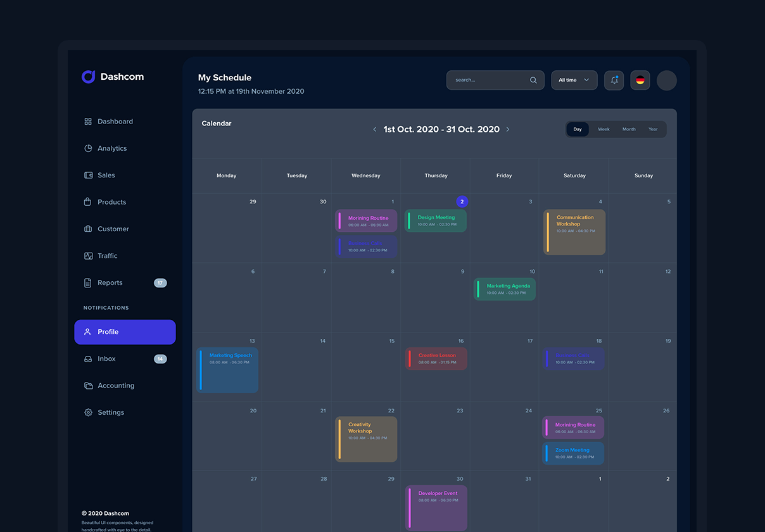Image resolution: width=765 pixels, height=532 pixels.
Task: Switch calendar to Month view
Action: (628, 129)
